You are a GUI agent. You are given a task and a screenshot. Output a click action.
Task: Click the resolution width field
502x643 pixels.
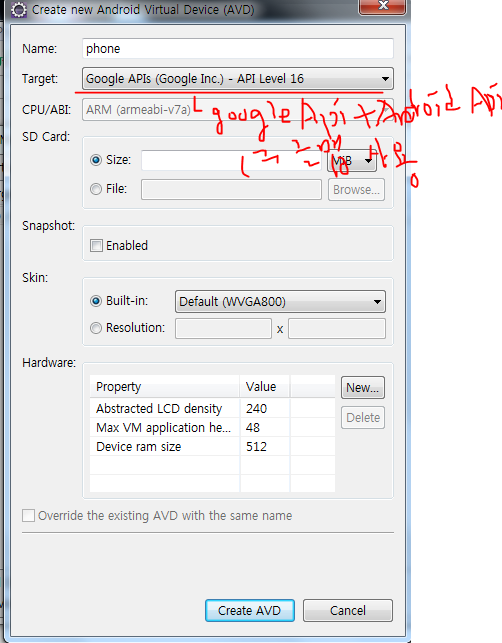223,328
